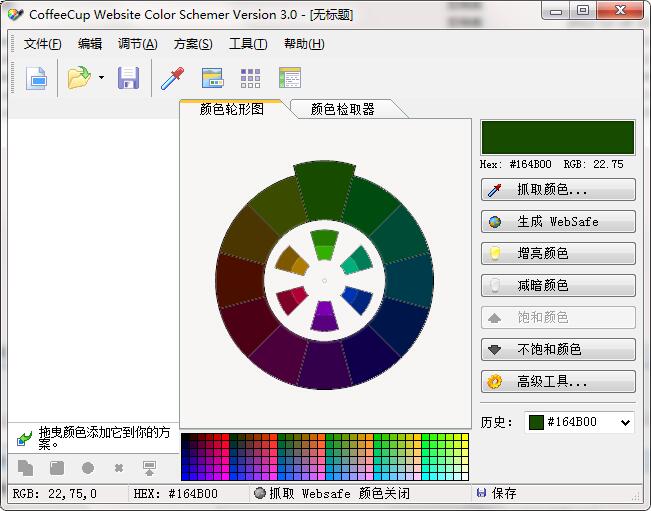This screenshot has width=651, height=511.
Task: Open the 帮助(H) menu
Action: pyautogui.click(x=304, y=44)
